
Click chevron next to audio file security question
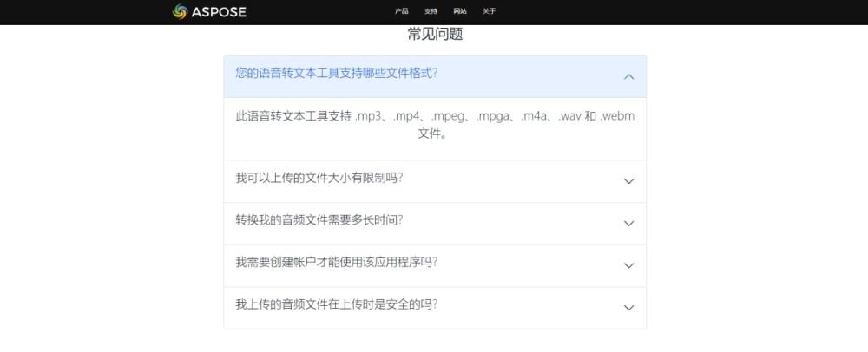(x=628, y=308)
